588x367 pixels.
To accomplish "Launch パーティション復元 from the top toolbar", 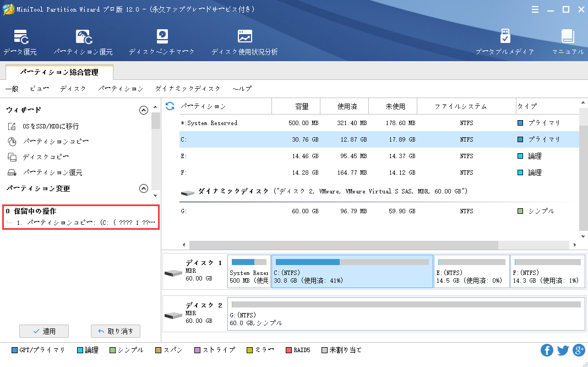I will tap(83, 43).
